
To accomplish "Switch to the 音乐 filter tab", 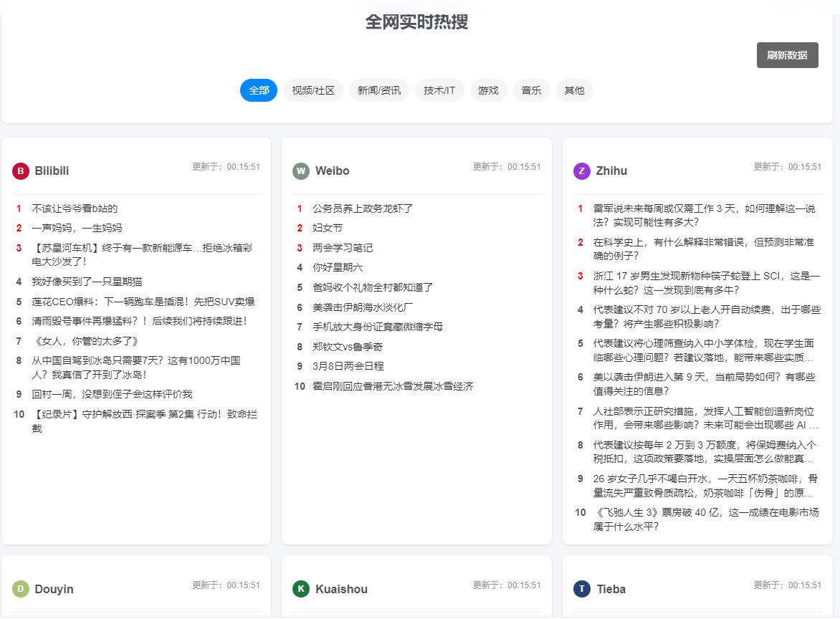I will [531, 90].
